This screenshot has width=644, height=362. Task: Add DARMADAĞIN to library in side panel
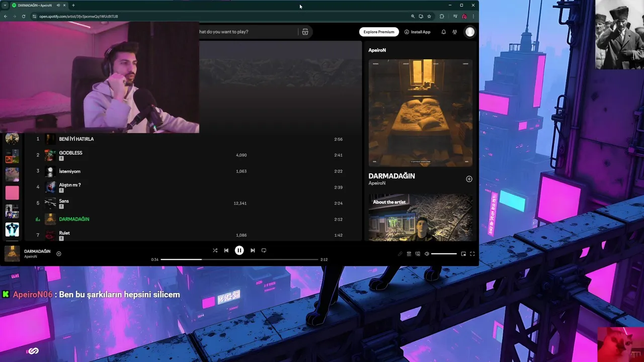click(x=469, y=179)
